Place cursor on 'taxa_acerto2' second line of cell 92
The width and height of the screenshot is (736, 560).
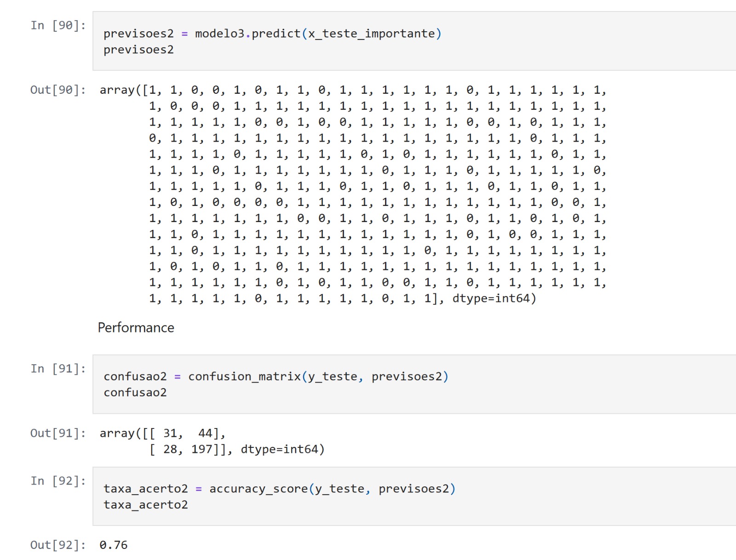tap(146, 505)
